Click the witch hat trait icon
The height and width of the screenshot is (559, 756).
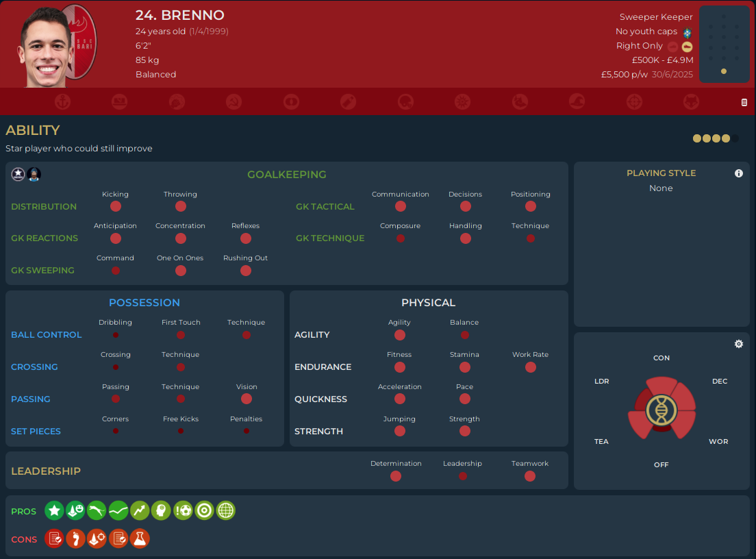[x=577, y=102]
